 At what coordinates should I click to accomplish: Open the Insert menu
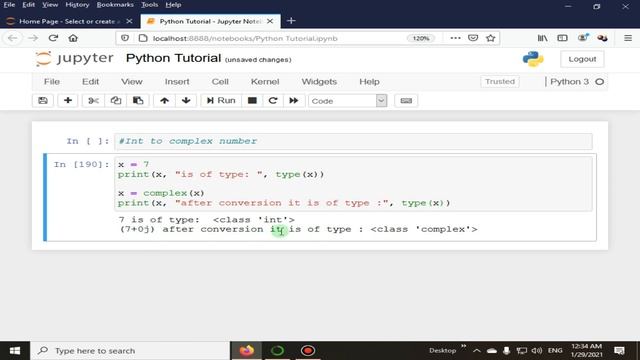[177, 82]
